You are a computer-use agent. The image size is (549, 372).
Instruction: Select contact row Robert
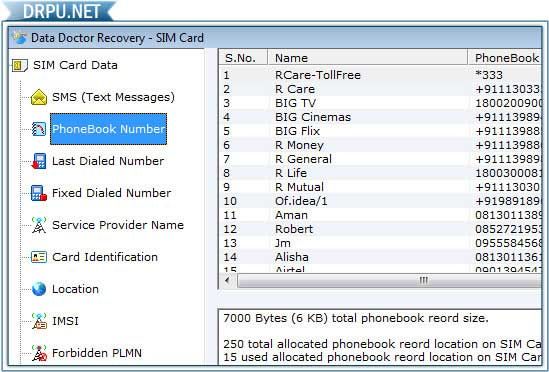[380, 229]
